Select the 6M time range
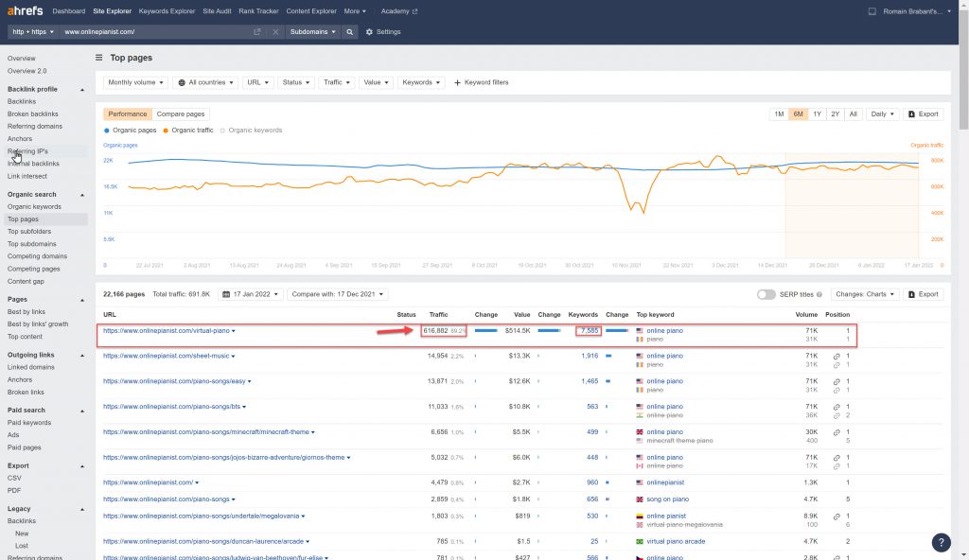 point(798,114)
